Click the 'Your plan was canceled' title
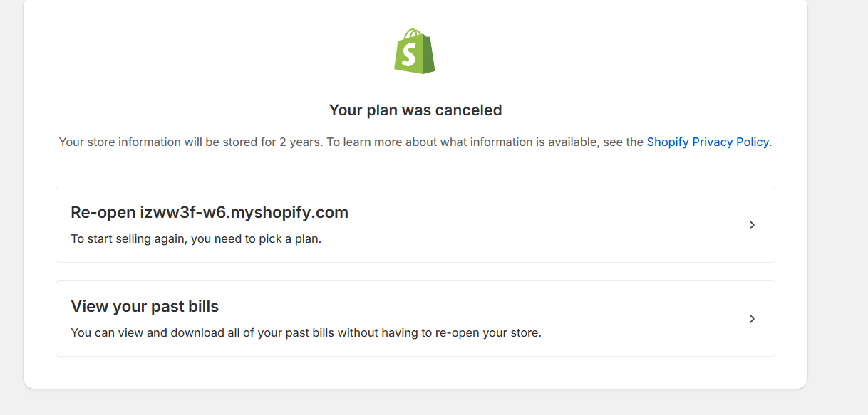This screenshot has width=868, height=415. [x=415, y=110]
